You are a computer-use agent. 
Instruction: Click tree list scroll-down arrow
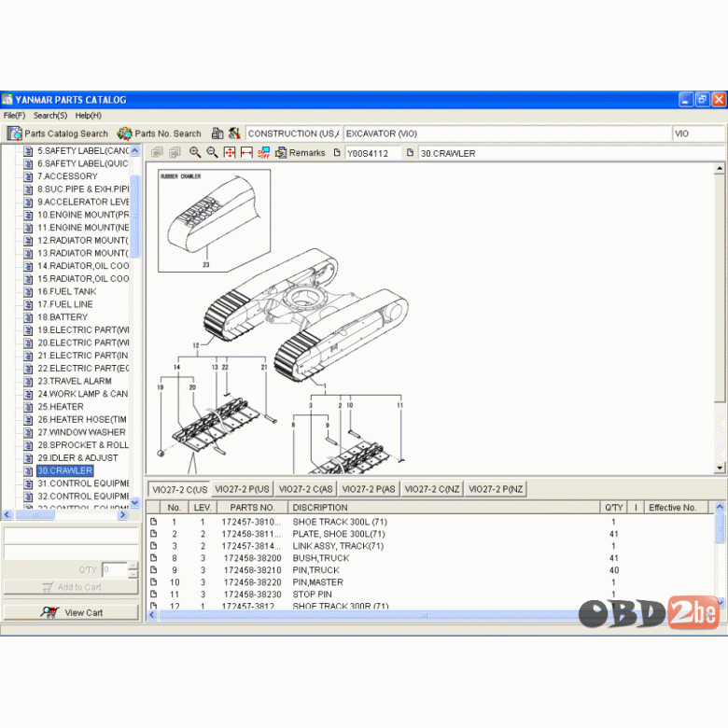point(135,502)
